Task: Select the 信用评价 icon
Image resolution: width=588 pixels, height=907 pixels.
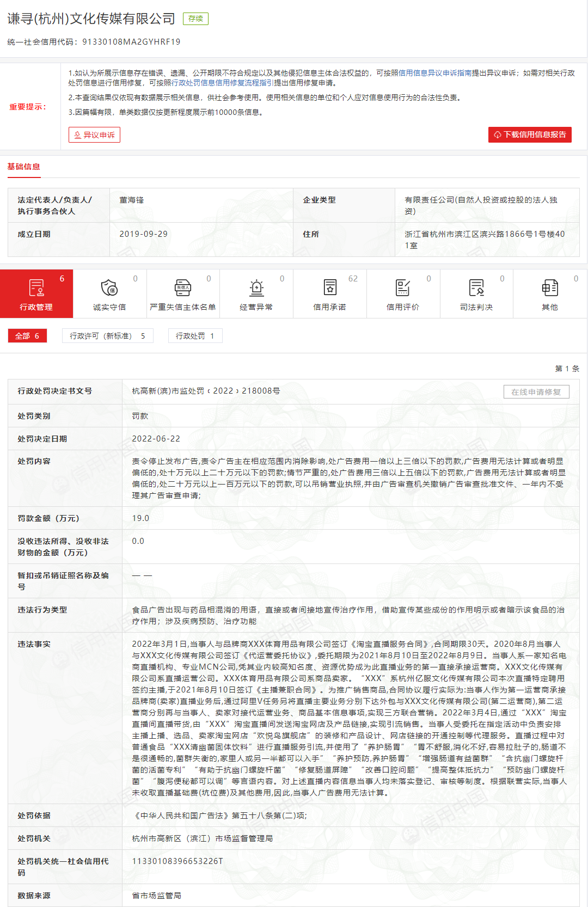Action: pos(403,287)
